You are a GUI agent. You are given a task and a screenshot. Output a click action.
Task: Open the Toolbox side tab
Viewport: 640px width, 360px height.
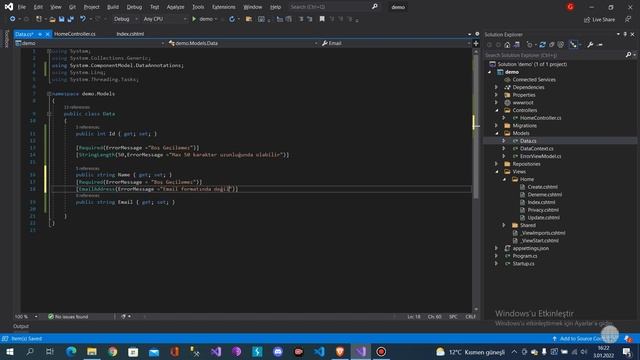[x=6, y=39]
